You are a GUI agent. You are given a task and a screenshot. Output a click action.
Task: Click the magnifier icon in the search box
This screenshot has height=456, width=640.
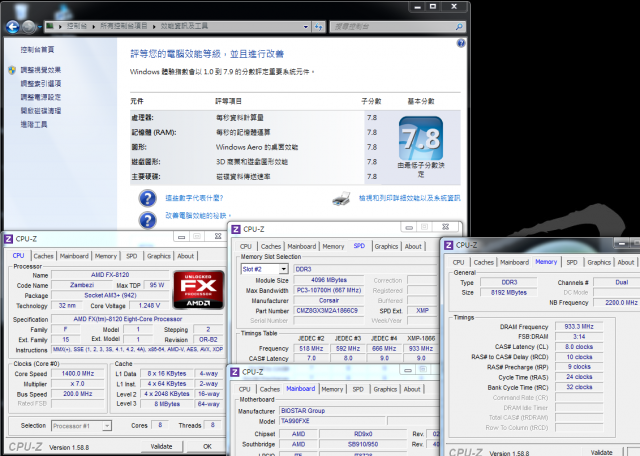pos(459,27)
